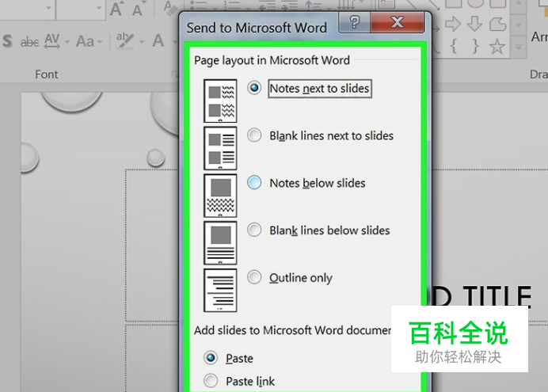Click the text highlight color pen icon
Image resolution: width=548 pixels, height=392 pixels.
tap(125, 41)
